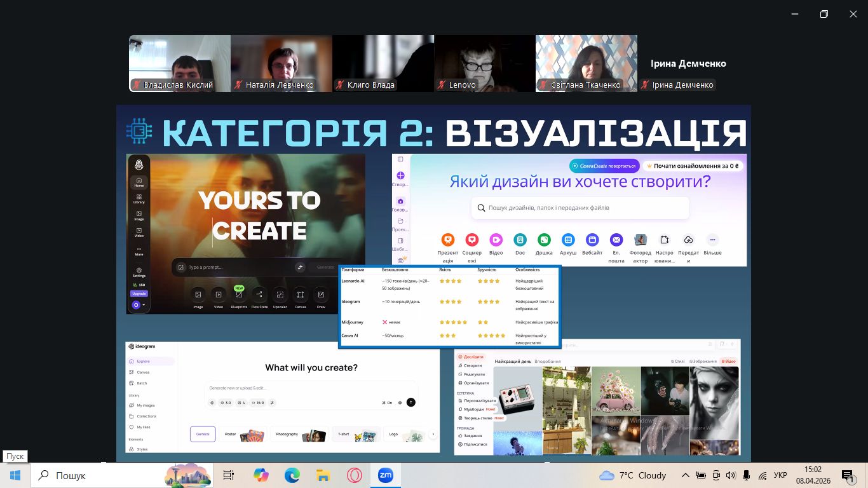This screenshot has height=488, width=868.
Task: Select the Соцмережі design type in Canva
Action: click(x=471, y=248)
